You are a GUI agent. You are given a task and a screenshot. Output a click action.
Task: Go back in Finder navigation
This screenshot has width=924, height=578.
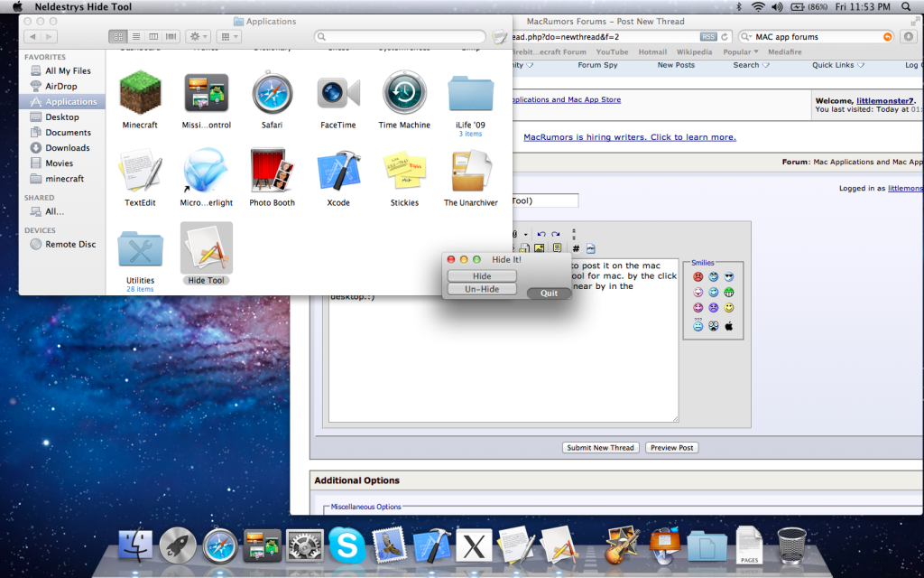click(32, 36)
